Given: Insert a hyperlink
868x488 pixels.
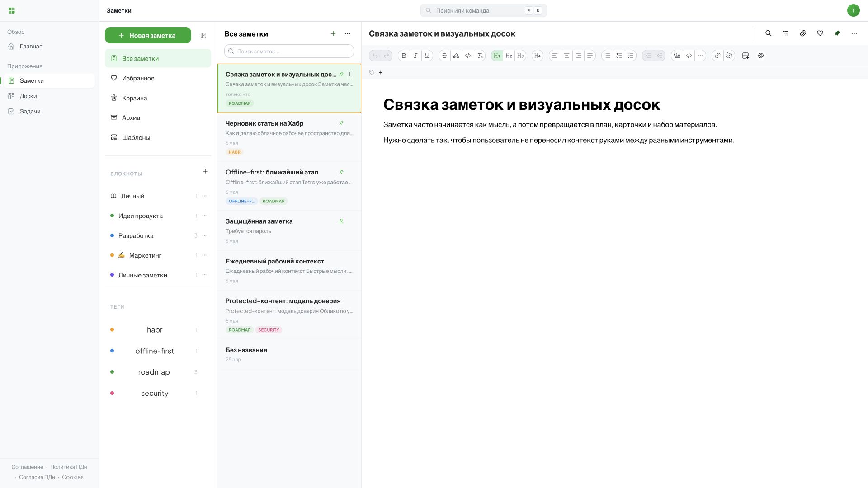Looking at the screenshot, I should point(717,56).
